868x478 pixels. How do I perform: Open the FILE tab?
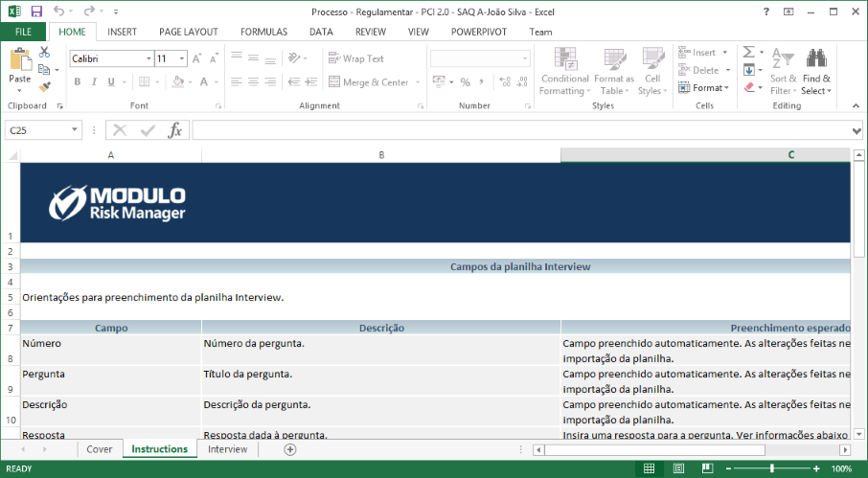tap(23, 32)
